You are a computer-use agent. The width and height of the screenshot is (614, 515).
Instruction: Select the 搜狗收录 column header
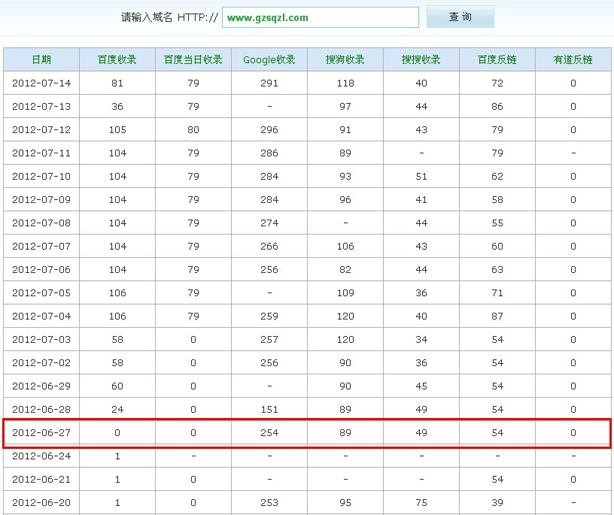coord(345,60)
